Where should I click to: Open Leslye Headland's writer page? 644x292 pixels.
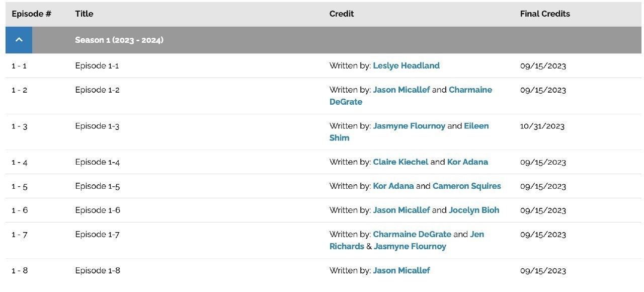tap(406, 65)
